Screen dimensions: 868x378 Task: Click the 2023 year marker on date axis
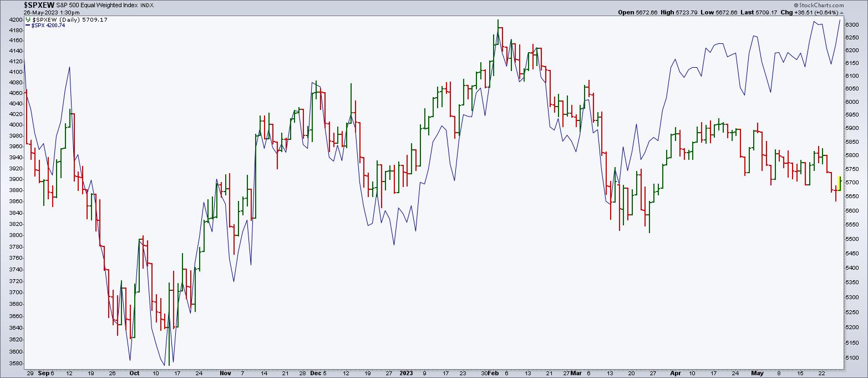tap(406, 374)
